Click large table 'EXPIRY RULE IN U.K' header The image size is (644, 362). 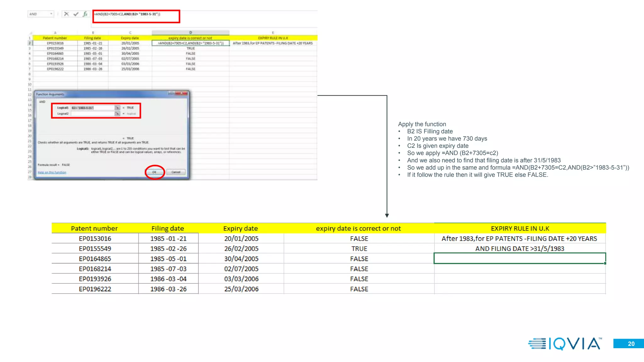(x=520, y=228)
